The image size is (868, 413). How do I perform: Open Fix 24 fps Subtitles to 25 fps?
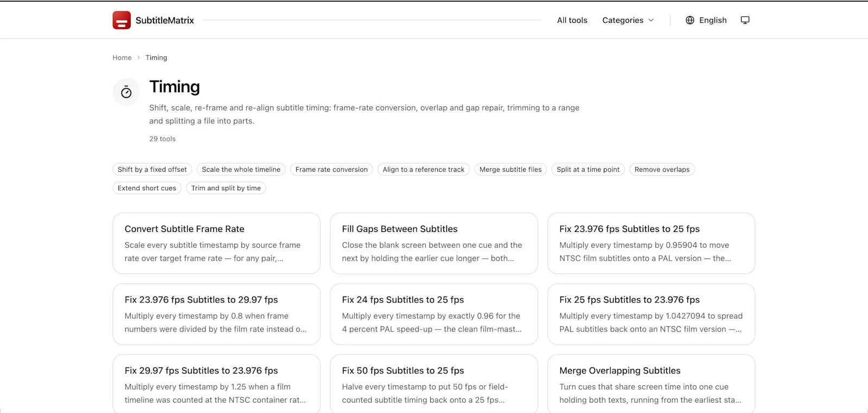point(434,314)
